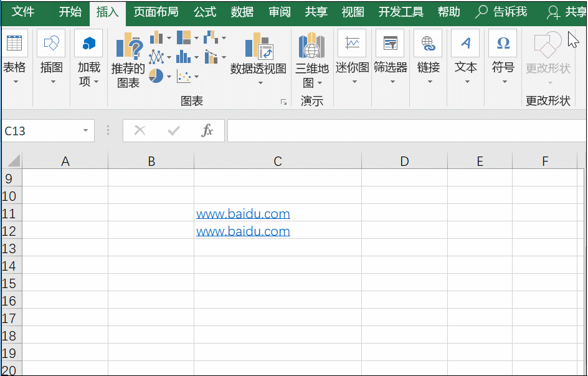The image size is (588, 376).
Task: Expand the hierarchy chart dropdown arrow
Action: [x=196, y=38]
